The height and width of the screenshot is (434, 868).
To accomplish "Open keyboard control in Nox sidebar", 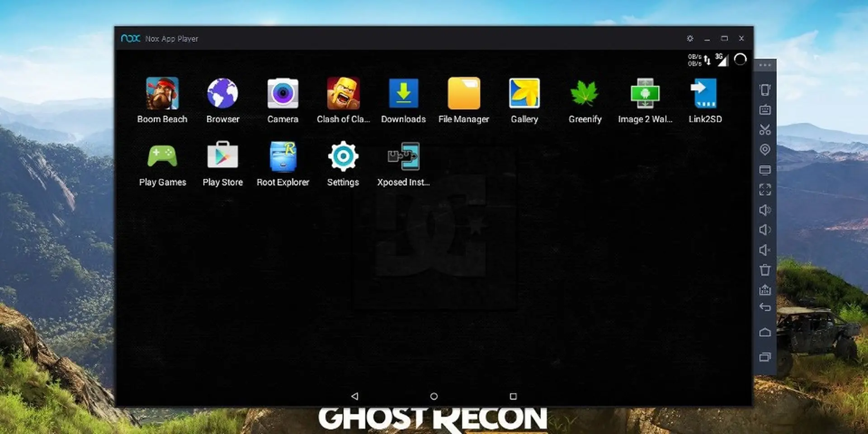I will pyautogui.click(x=765, y=110).
